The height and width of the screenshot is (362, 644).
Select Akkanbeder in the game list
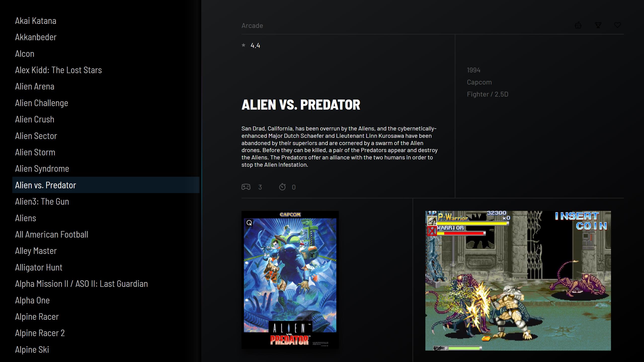106,37
